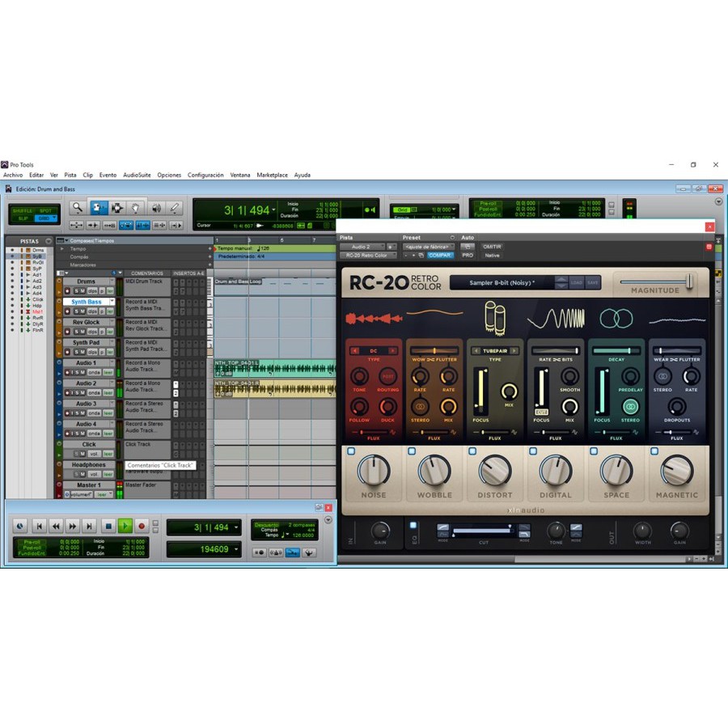Screen dimensions: 728x728
Task: Click the Space overlapping circles icon
Action: [616, 319]
